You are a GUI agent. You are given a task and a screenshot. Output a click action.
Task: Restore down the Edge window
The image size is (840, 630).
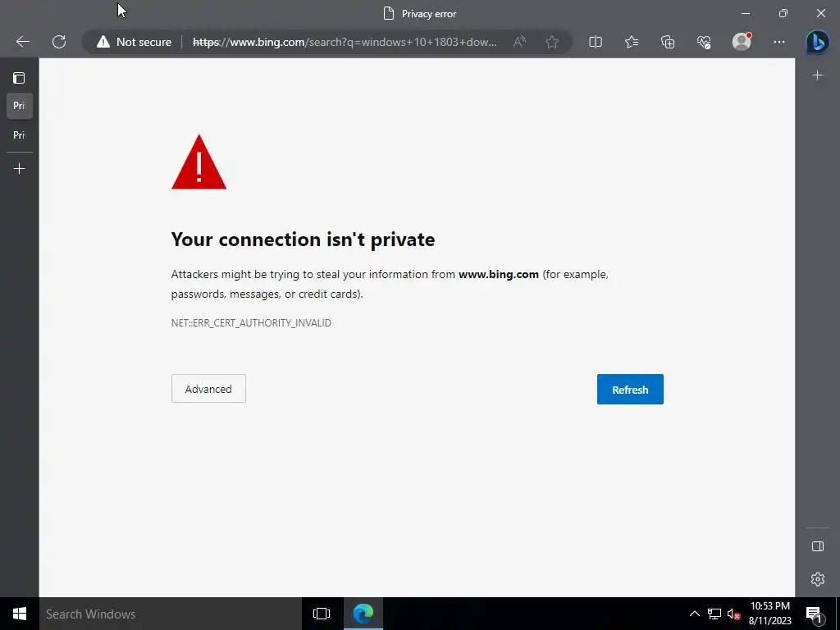(783, 13)
